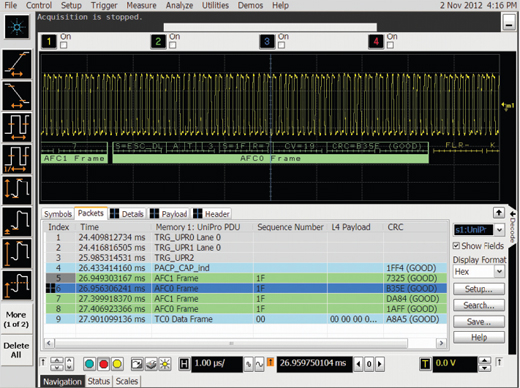Select the rise time measurement icon

(x=17, y=64)
